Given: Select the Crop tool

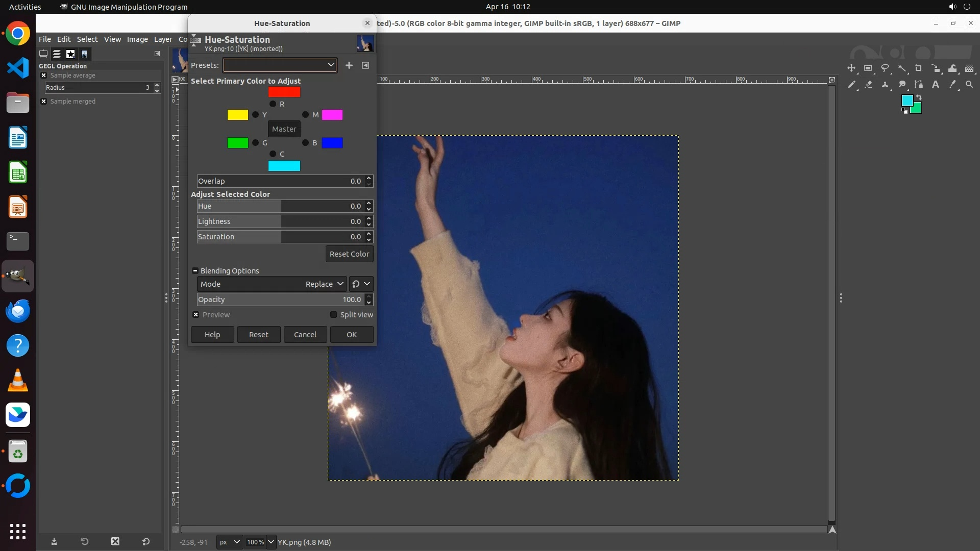Looking at the screenshot, I should tap(919, 68).
